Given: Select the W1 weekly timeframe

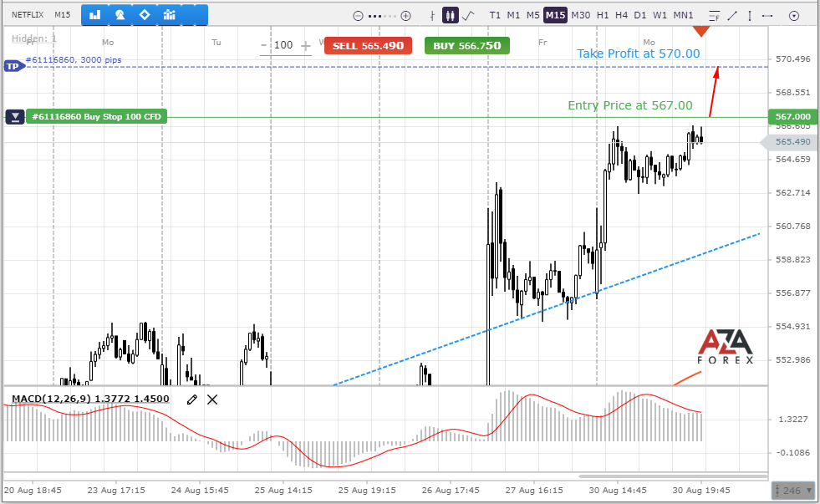Looking at the screenshot, I should click(660, 15).
